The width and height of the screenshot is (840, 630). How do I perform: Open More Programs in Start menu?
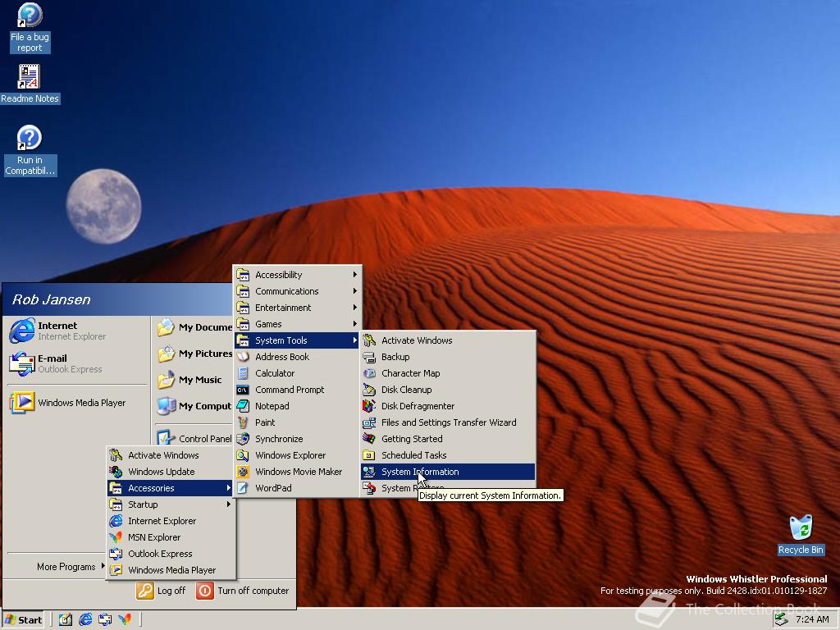(70, 567)
